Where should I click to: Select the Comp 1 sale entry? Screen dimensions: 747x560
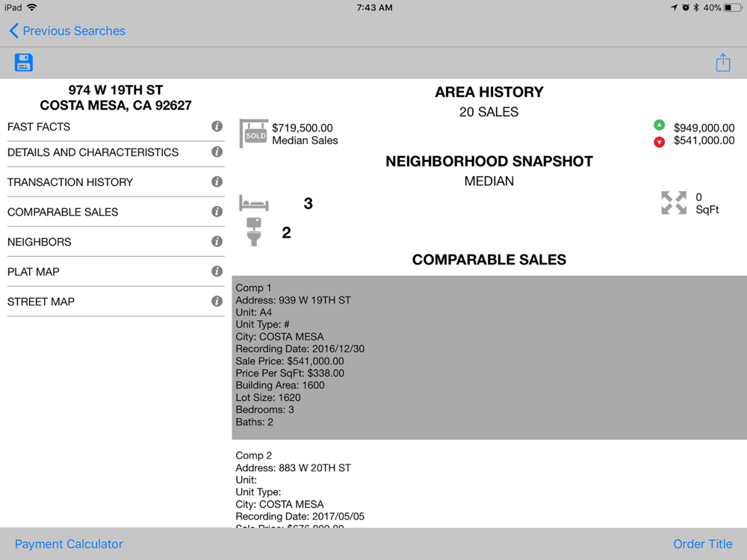(x=489, y=357)
